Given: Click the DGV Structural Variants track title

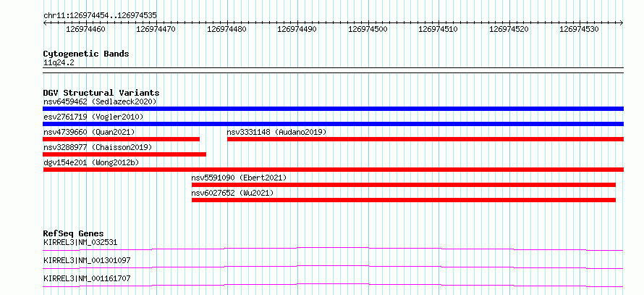Looking at the screenshot, I should click(x=101, y=93).
